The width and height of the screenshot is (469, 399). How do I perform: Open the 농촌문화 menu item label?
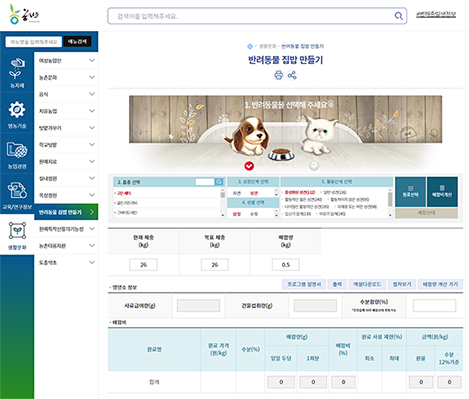48,77
